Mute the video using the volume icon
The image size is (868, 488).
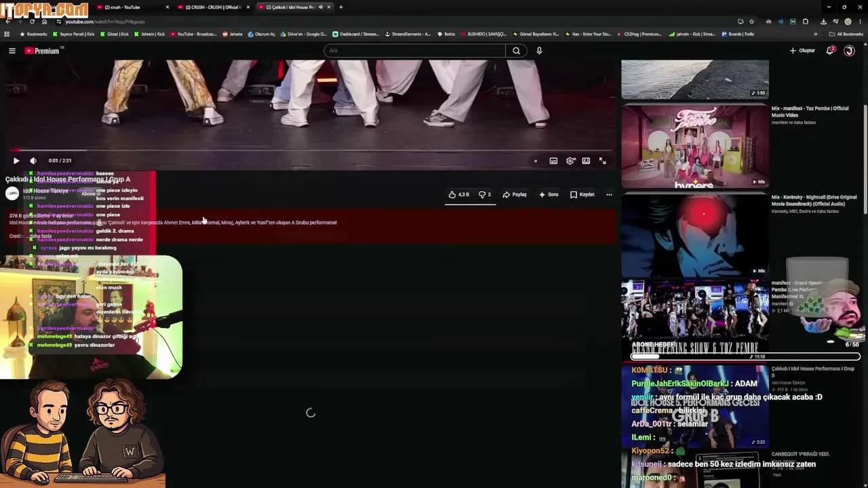[x=33, y=161]
